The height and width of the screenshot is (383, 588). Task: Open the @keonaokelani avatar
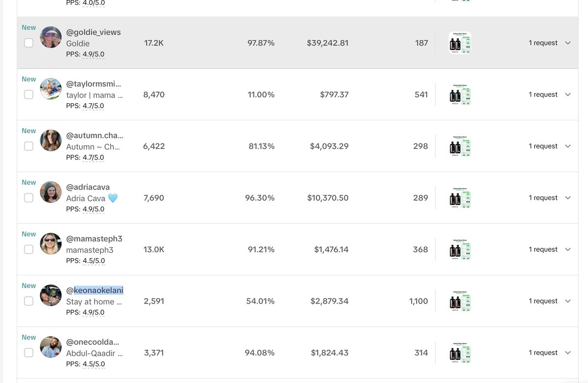[50, 295]
